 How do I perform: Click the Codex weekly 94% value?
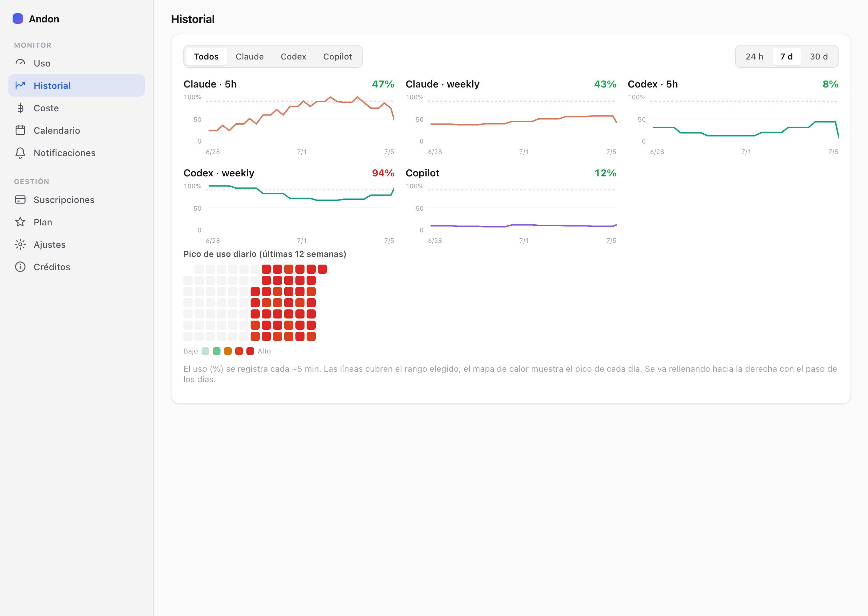383,173
